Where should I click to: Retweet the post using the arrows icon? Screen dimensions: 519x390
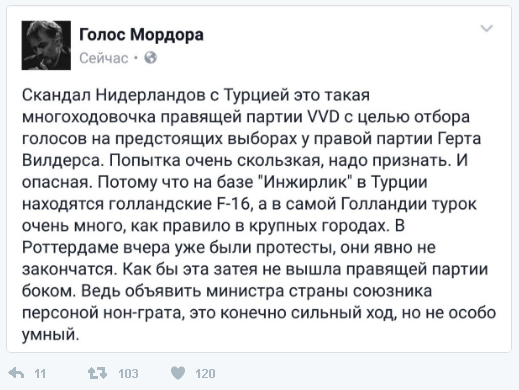(x=97, y=373)
